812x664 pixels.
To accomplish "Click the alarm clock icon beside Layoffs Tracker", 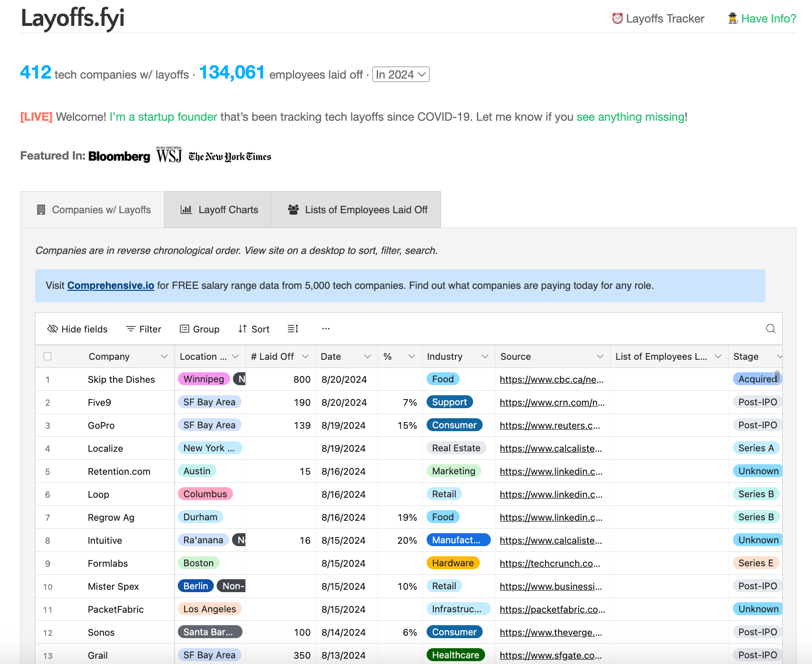I will point(617,18).
